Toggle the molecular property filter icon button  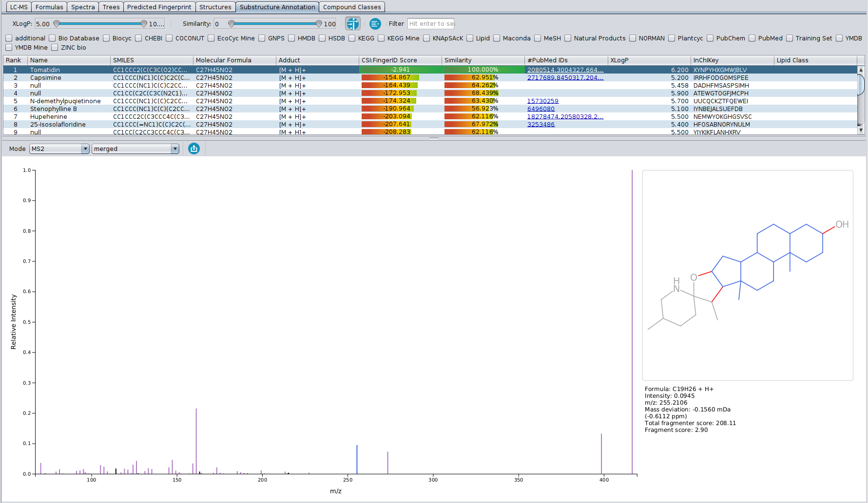pos(353,23)
